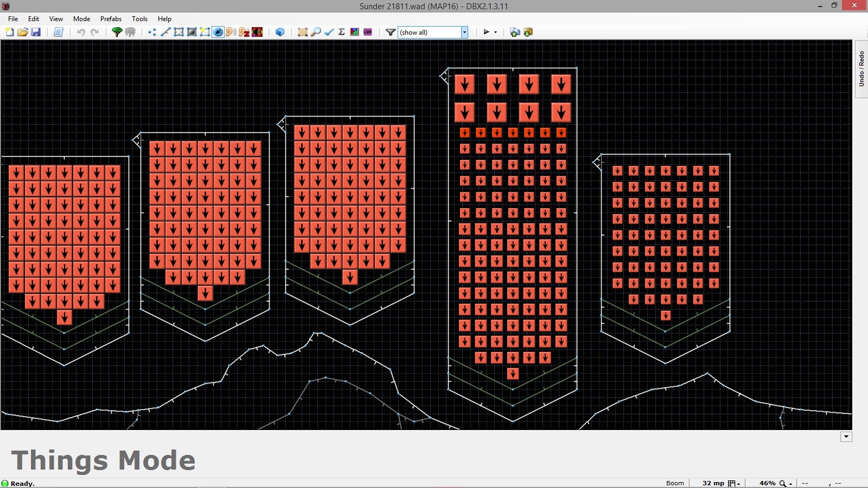The width and height of the screenshot is (868, 488).
Task: Click the Open Map folder icon
Action: tap(23, 32)
